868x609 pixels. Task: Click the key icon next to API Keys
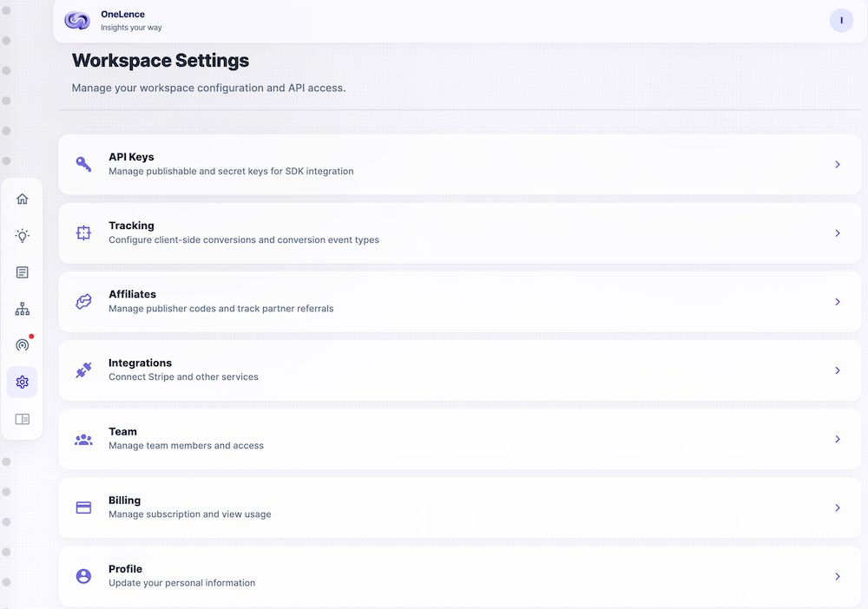pos(83,163)
